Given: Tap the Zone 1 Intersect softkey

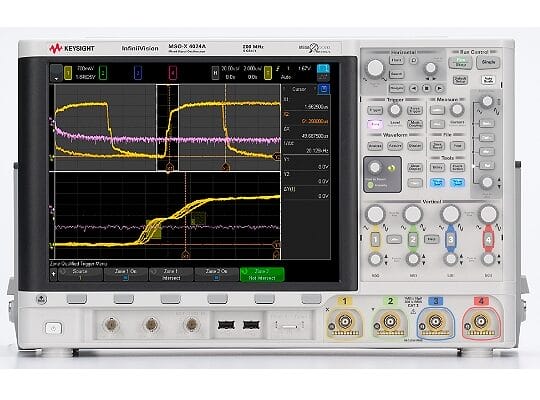Looking at the screenshot, I should pyautogui.click(x=171, y=275).
